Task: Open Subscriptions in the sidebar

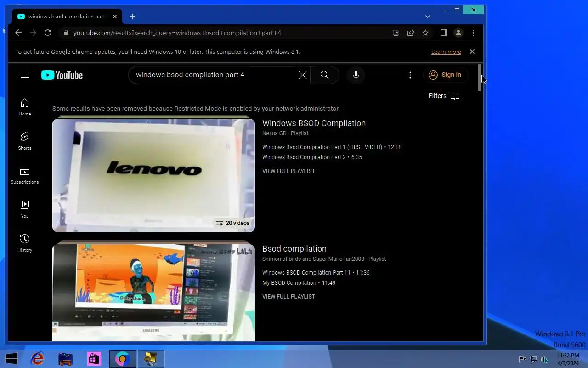Action: point(25,175)
